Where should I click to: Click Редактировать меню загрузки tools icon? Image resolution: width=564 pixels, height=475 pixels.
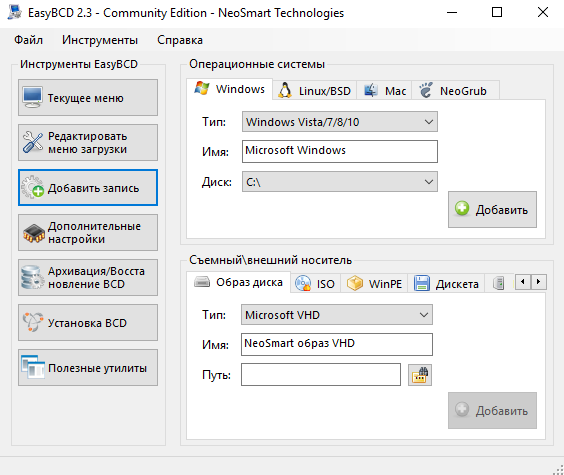coord(32,142)
